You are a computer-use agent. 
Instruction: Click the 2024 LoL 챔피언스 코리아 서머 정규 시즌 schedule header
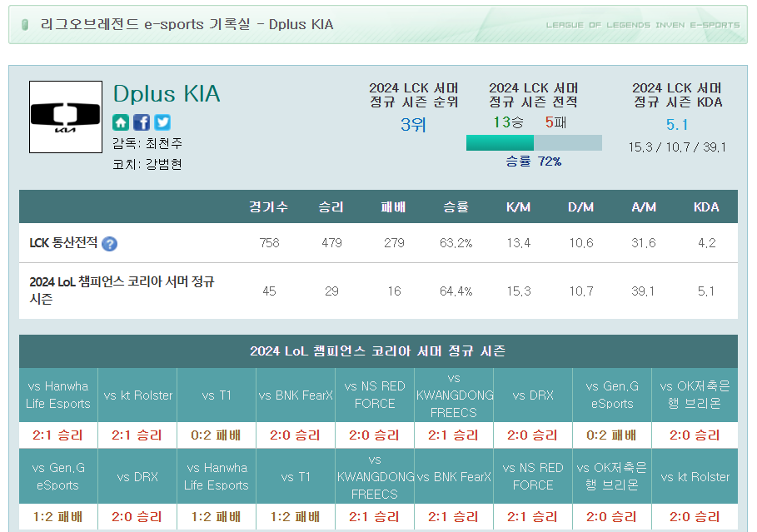[x=378, y=351]
